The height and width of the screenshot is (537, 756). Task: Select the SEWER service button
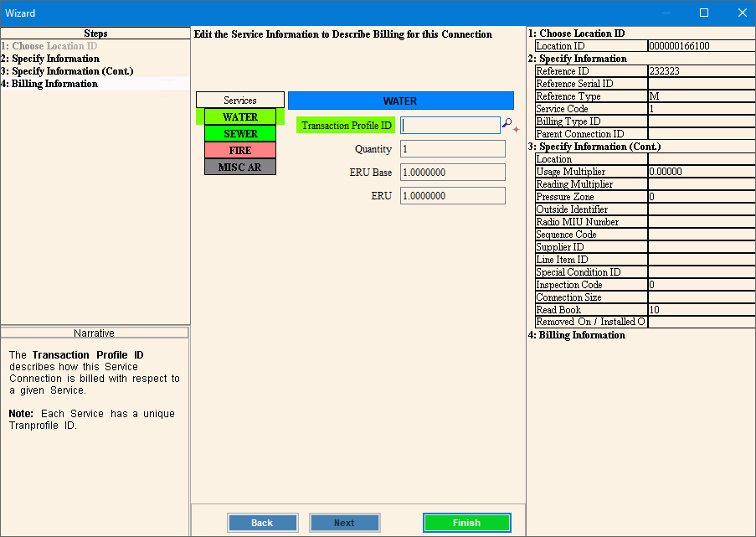click(x=239, y=134)
